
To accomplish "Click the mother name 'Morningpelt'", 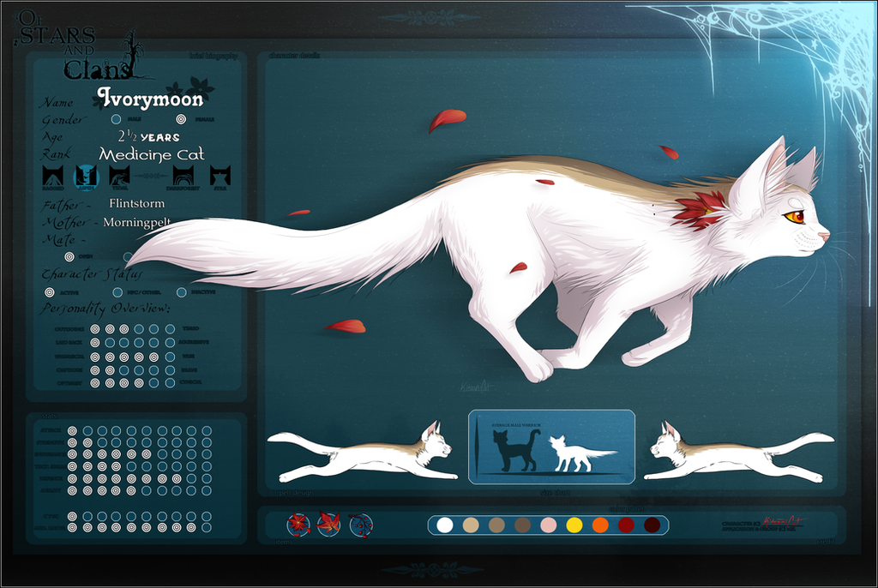I will pos(136,222).
